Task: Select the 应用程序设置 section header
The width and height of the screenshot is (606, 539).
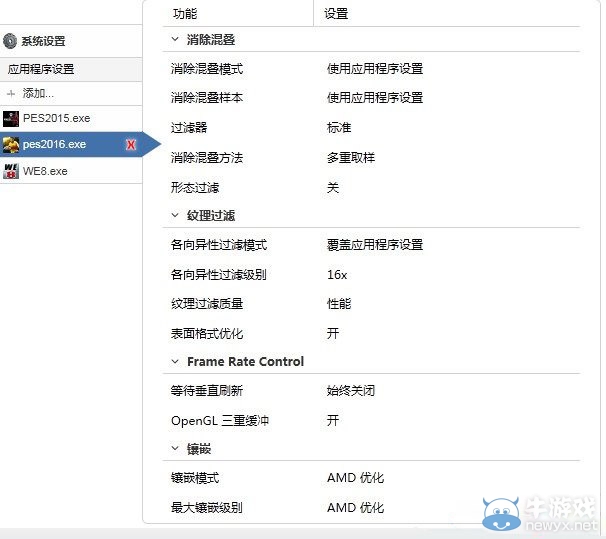Action: click(x=71, y=70)
